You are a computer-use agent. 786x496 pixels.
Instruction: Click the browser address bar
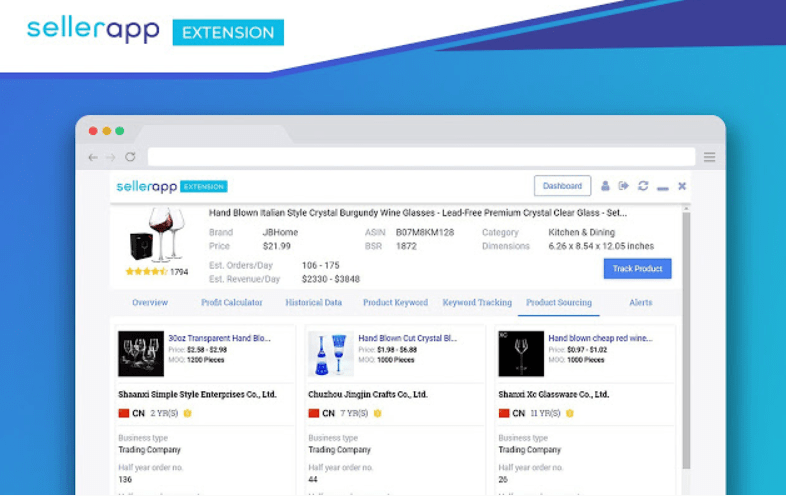click(421, 157)
